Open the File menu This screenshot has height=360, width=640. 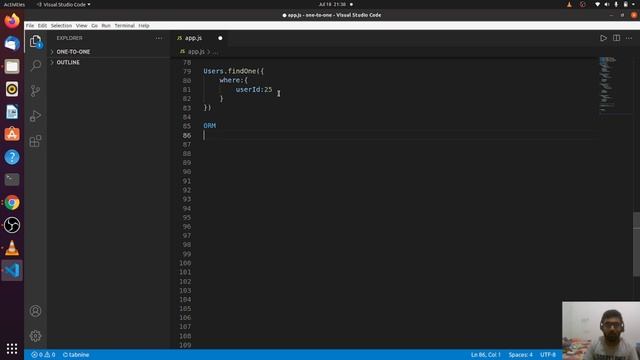(x=30, y=25)
